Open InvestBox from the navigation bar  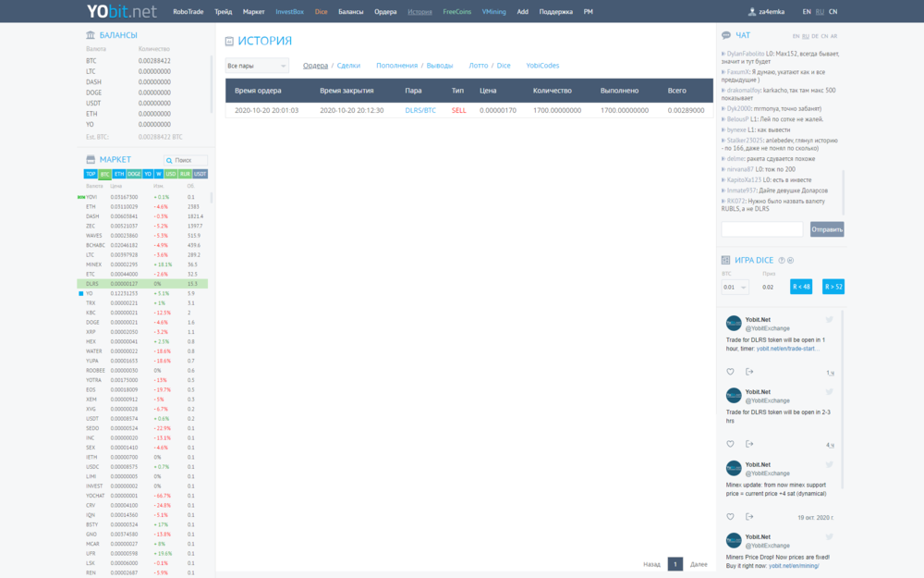(289, 12)
